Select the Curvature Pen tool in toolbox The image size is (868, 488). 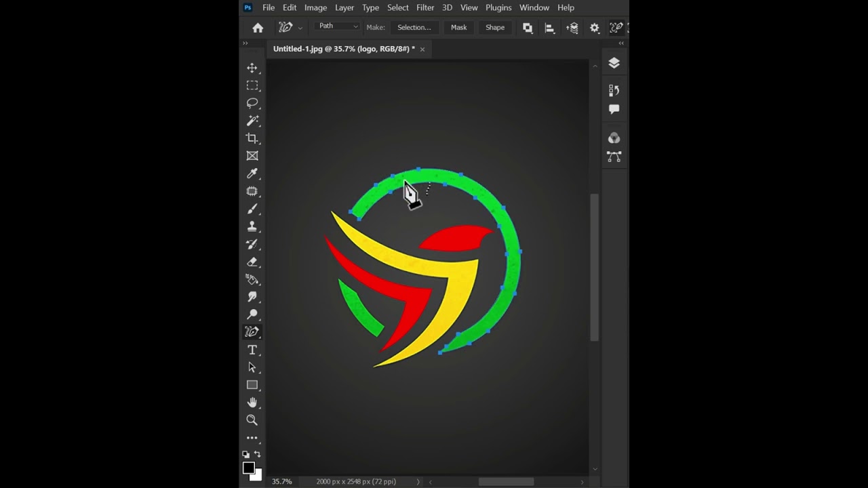[252, 332]
